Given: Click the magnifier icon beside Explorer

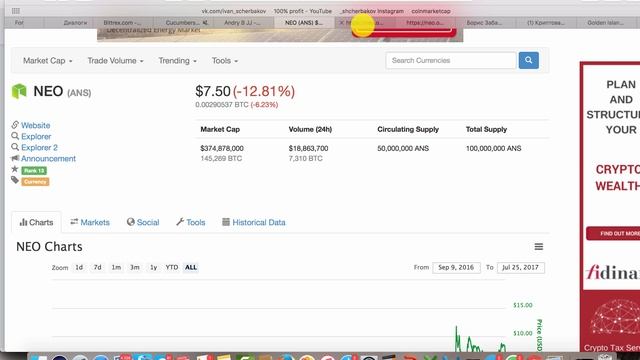Looking at the screenshot, I should click(15, 136).
